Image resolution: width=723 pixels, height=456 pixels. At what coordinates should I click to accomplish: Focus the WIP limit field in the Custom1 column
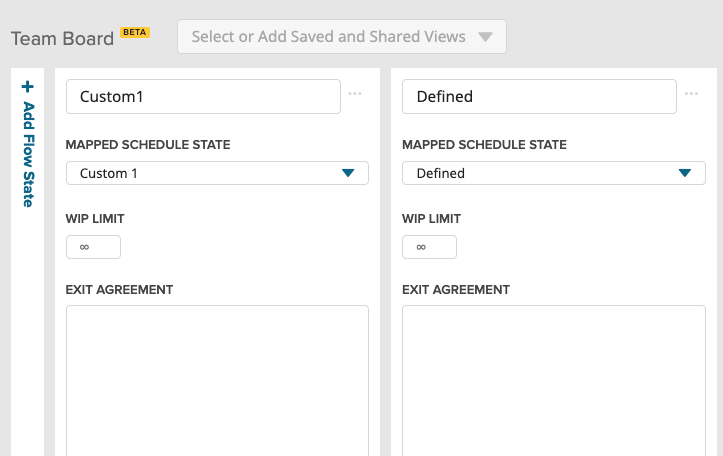click(93, 247)
